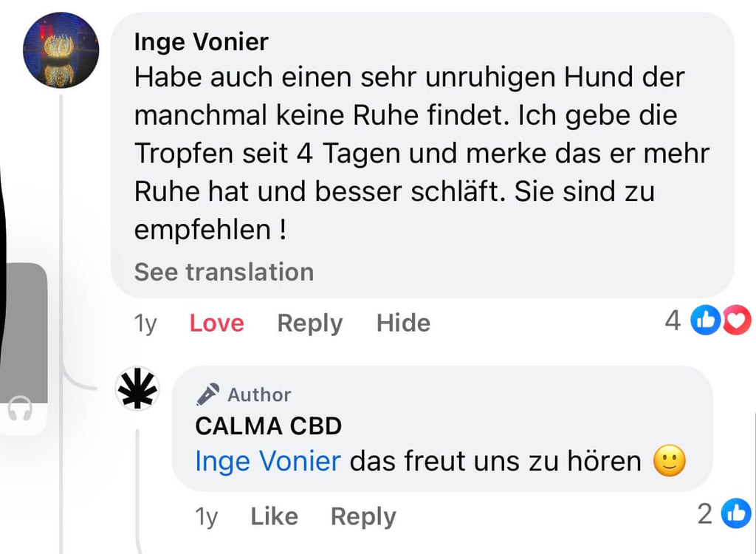This screenshot has width=756, height=554.
Task: Click the 1y timestamp under Inge's comment
Action: pyautogui.click(x=145, y=323)
